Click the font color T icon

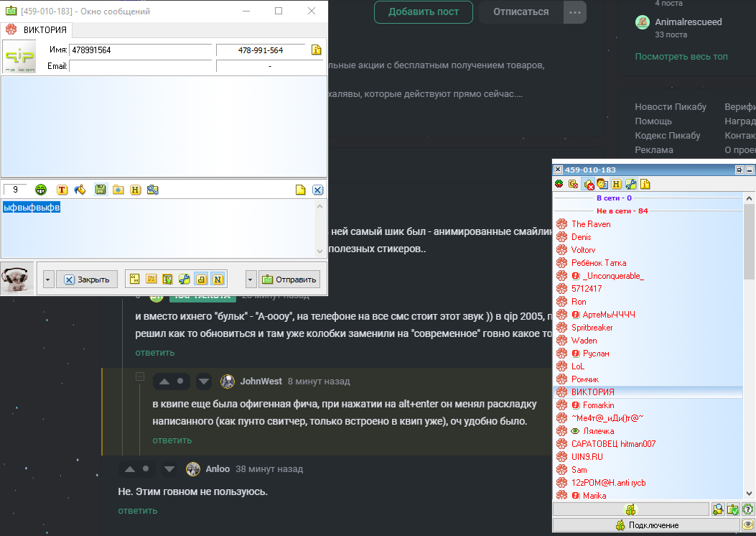tap(62, 190)
